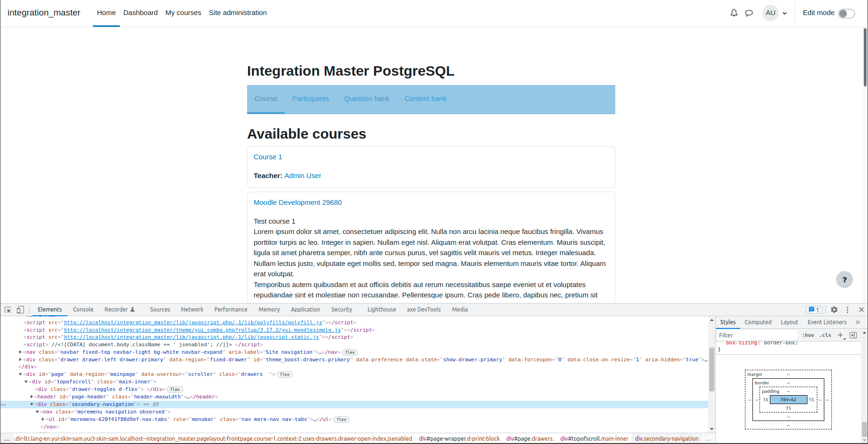
Task: Switch to the Recorder tab
Action: click(119, 310)
